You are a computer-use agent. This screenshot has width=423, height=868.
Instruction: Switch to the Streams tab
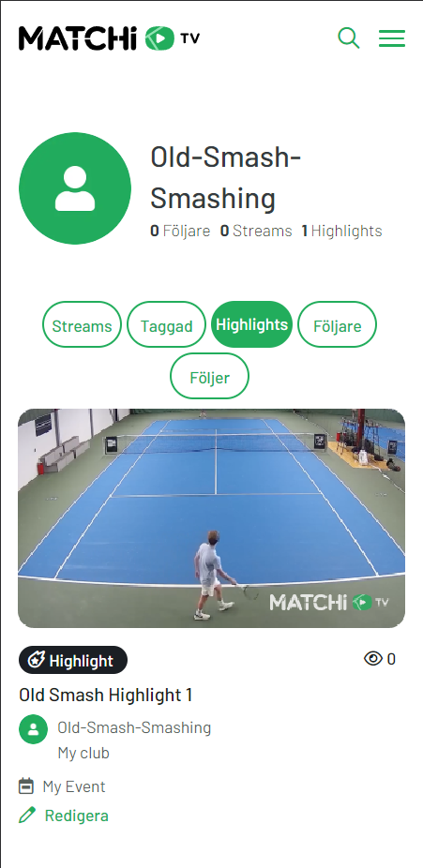82,324
